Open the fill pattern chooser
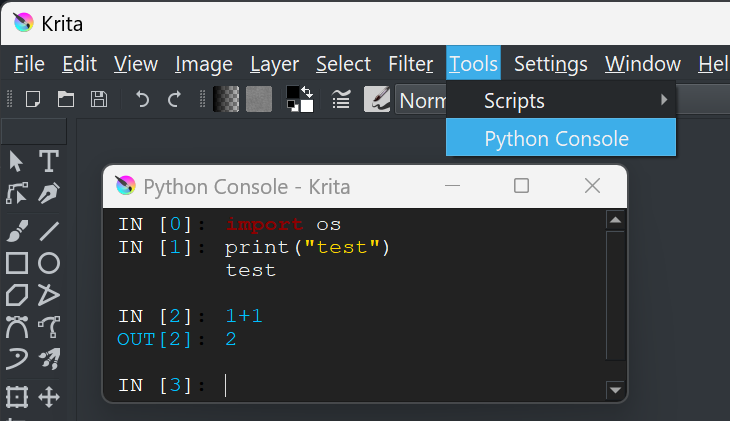 [259, 99]
